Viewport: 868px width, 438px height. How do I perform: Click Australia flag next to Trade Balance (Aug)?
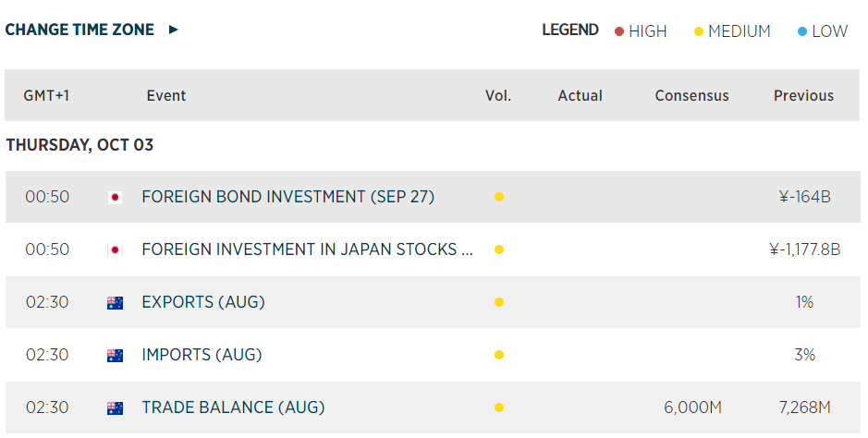[x=116, y=408]
